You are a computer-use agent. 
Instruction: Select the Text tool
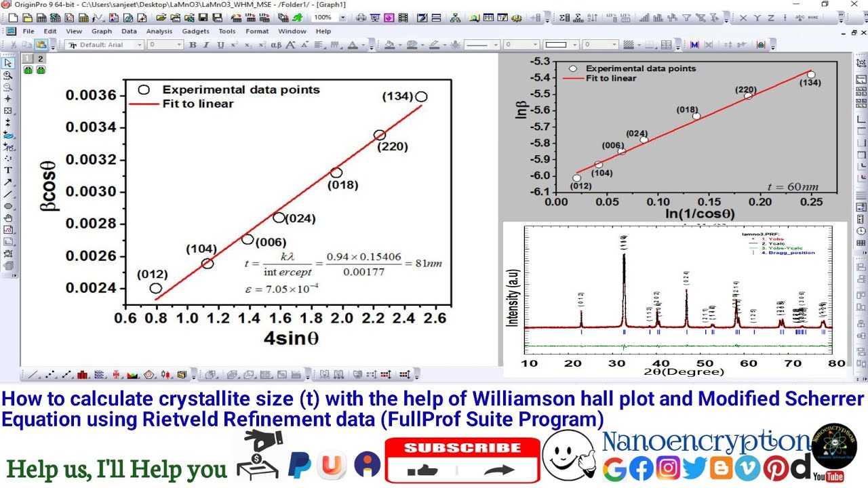(x=8, y=169)
